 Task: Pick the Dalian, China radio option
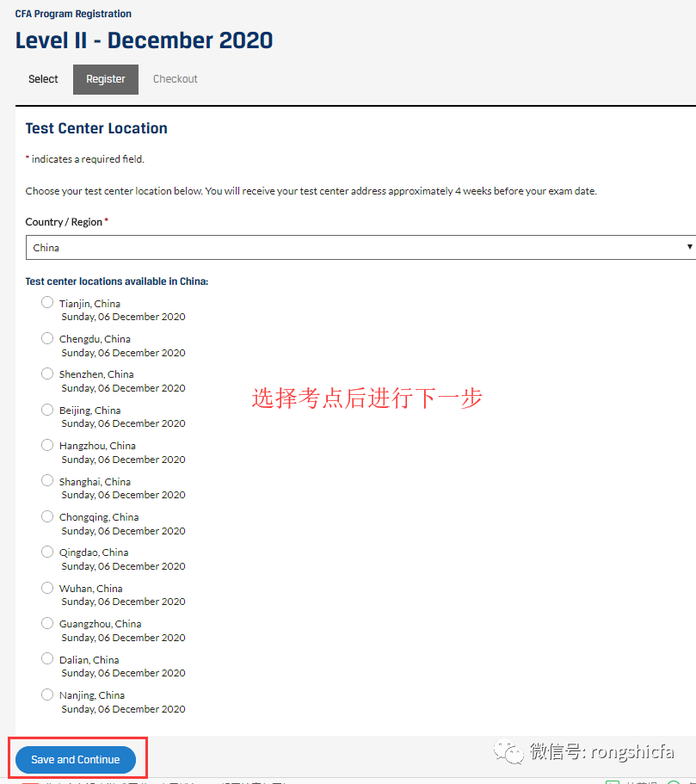pyautogui.click(x=47, y=659)
